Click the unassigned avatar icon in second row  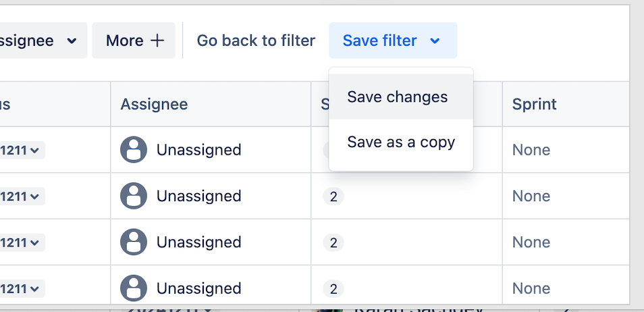coord(134,196)
